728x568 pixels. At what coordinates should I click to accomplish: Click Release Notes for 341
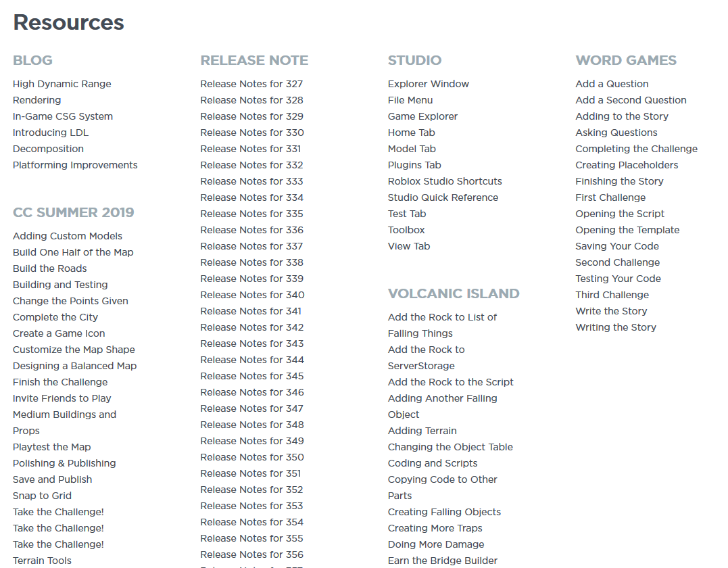[x=251, y=311]
